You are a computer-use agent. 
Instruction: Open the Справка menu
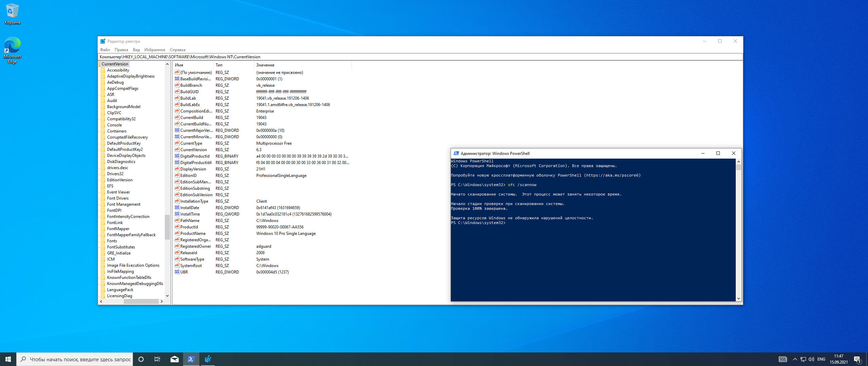click(177, 50)
